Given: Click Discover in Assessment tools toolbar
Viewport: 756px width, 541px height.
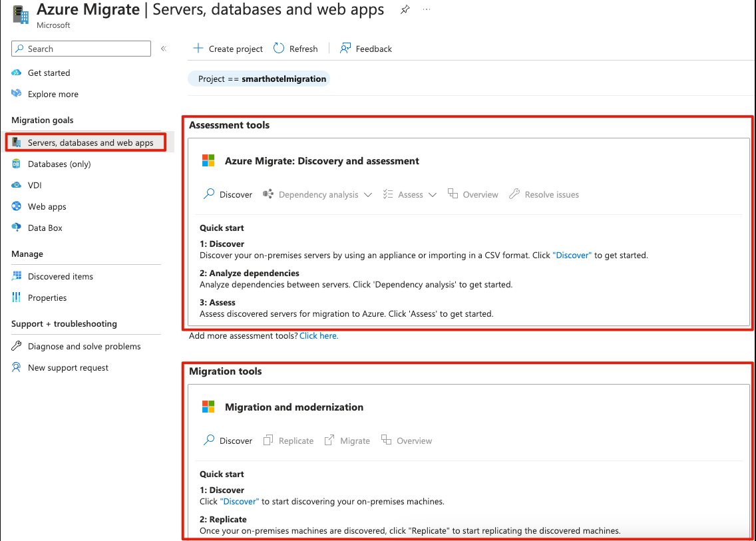Looking at the screenshot, I should [x=228, y=195].
